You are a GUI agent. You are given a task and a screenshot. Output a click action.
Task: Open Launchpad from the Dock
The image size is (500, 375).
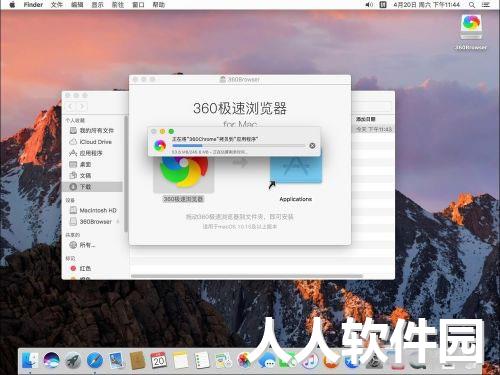73,361
